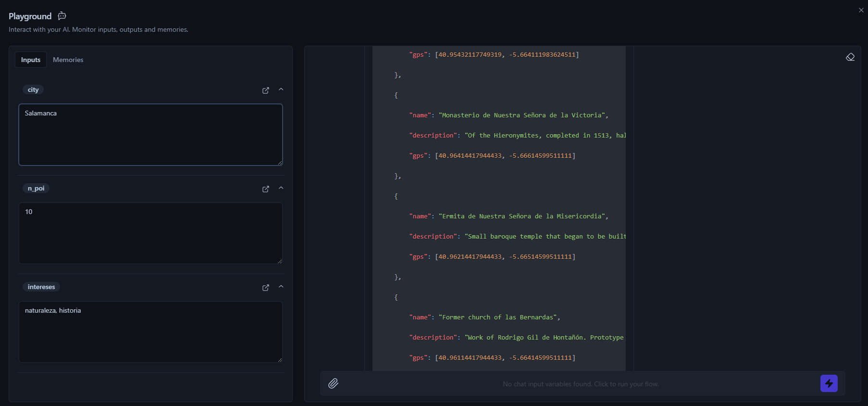Click the Rodrigo Gil de Hontañón description line

click(x=517, y=338)
